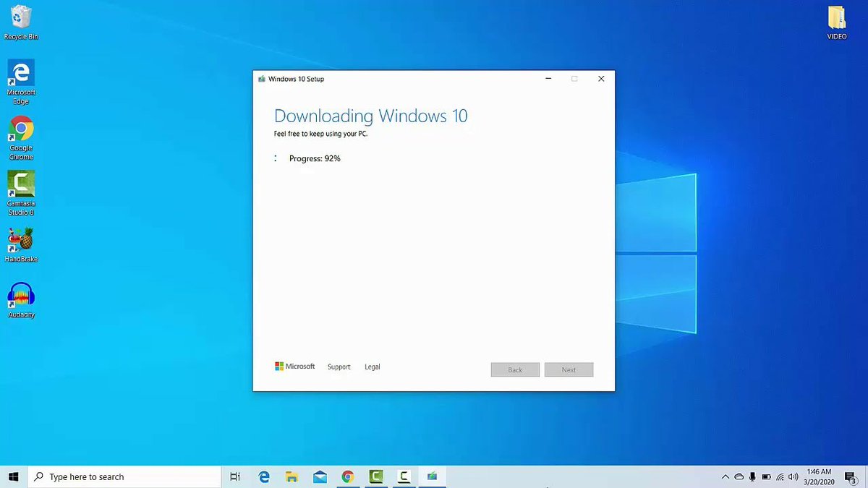Switch to green Camtasia Studio taskbar icon

(376, 476)
